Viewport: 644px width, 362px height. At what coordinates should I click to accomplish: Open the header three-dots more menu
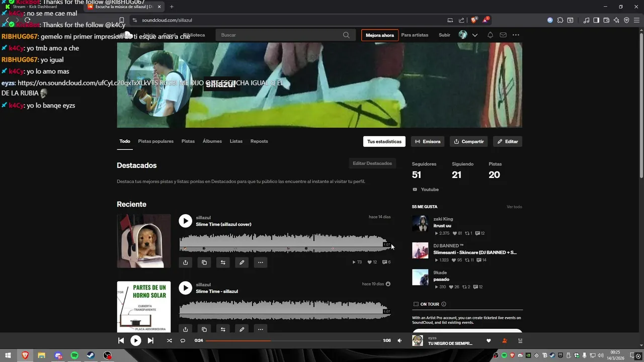pos(516,35)
